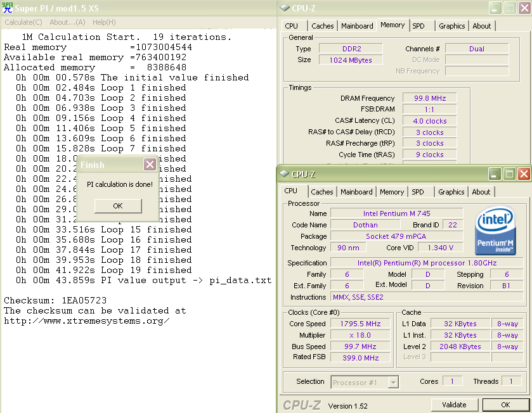This screenshot has width=532, height=413.
Task: Click the 2048 KBytes Level 2 cache value
Action: point(460,346)
